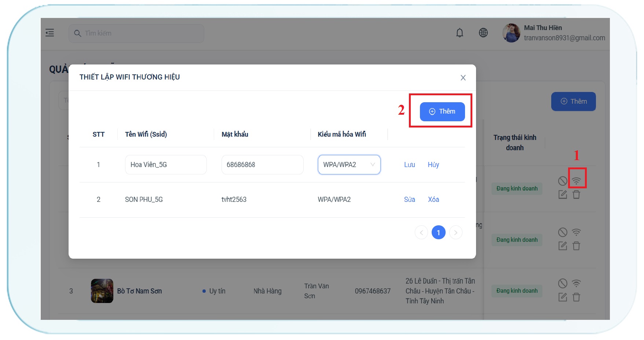
Task: Click the password field containing 68686868
Action: [262, 165]
